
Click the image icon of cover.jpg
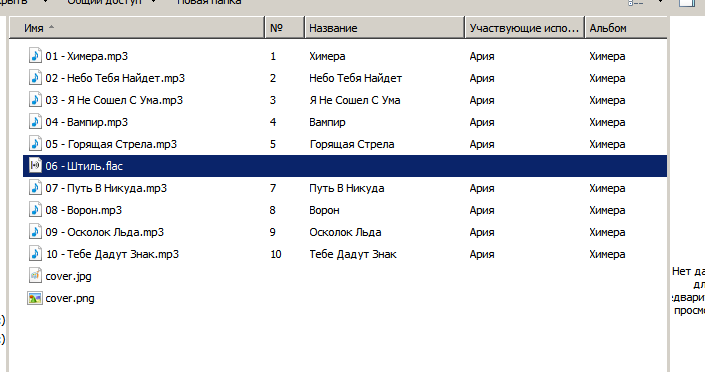(35, 276)
